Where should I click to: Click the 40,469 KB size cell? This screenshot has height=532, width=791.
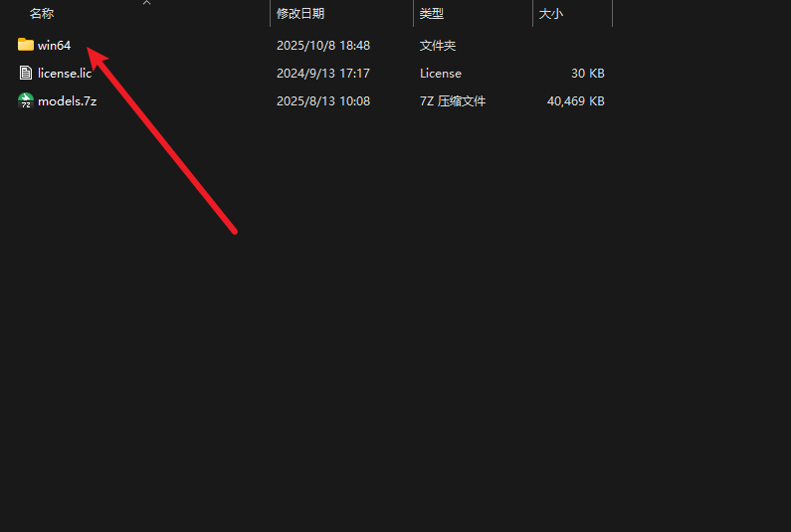(576, 100)
